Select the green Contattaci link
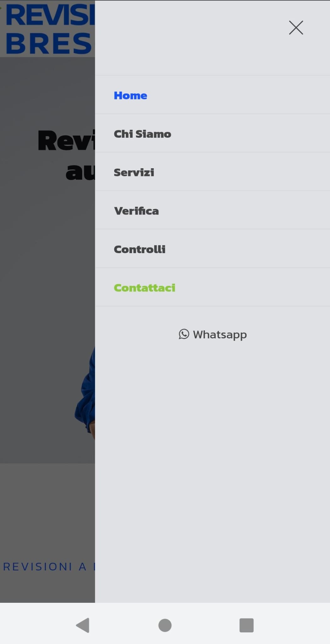The image size is (330, 644). coord(145,288)
